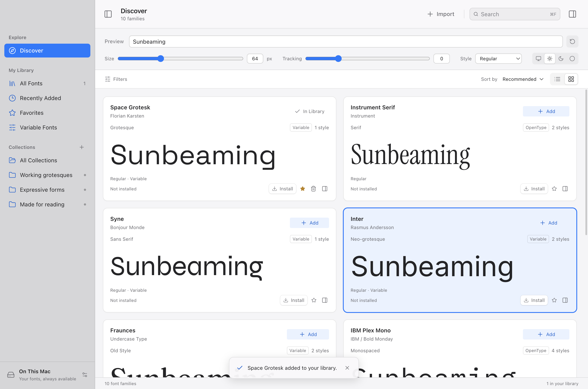Go to Recently Added
588x389 pixels.
47,98
